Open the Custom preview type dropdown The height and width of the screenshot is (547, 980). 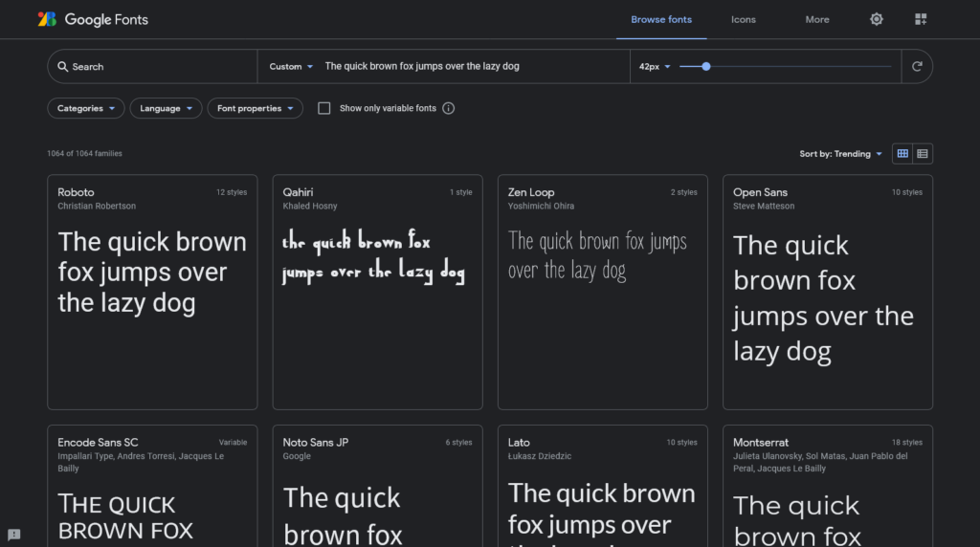291,66
